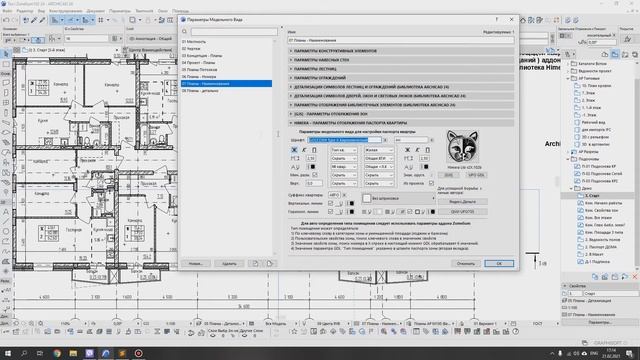Click the model view name input field
Screen dimensions: 640x360
tap(401, 40)
